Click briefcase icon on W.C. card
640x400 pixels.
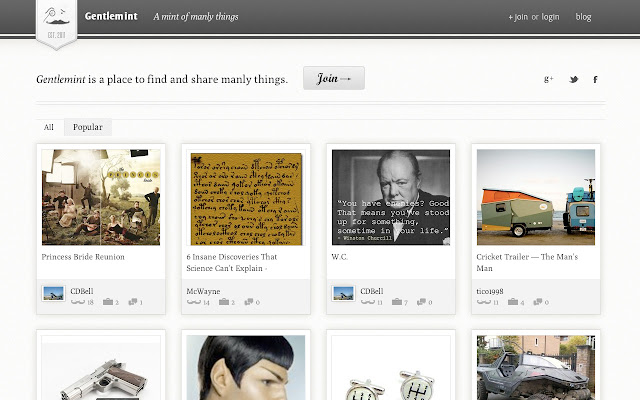[397, 302]
